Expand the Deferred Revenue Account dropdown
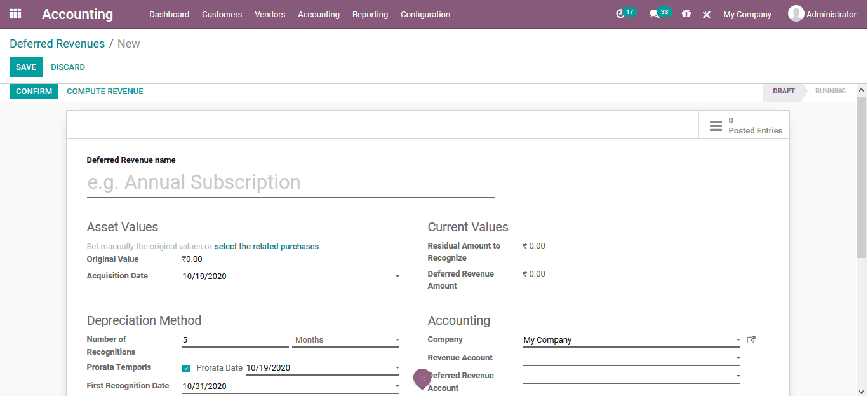The image size is (868, 396). 737,376
